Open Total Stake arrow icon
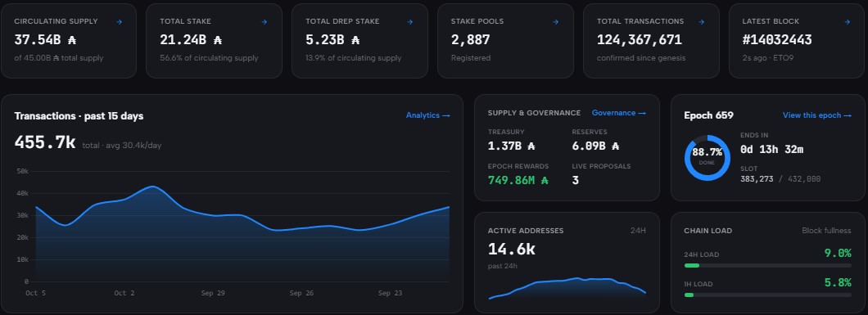The height and width of the screenshot is (315, 868). 264,21
